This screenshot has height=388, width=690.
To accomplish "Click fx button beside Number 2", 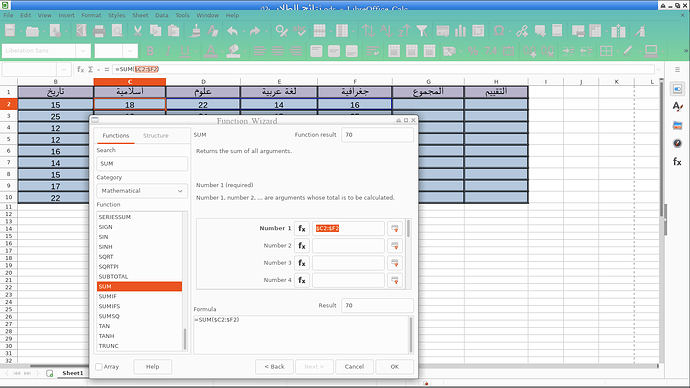I will [301, 245].
